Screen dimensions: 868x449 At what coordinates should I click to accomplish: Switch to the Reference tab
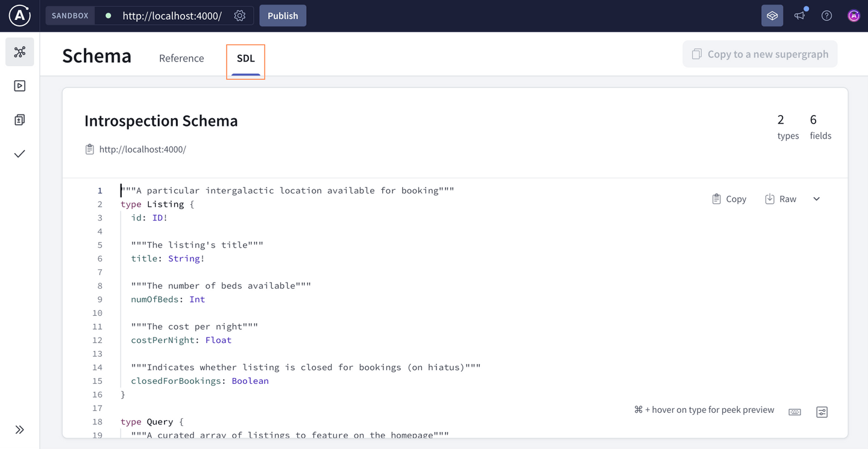181,58
